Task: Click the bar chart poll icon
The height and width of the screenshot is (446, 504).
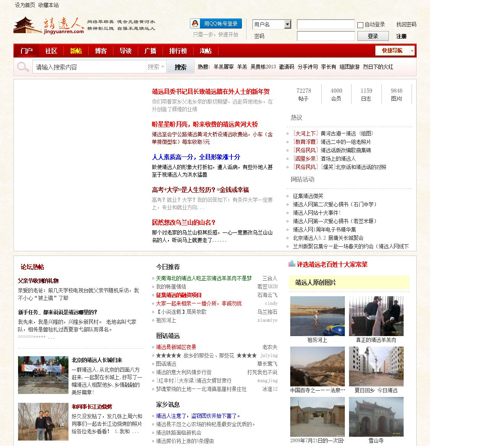Action: (292, 264)
